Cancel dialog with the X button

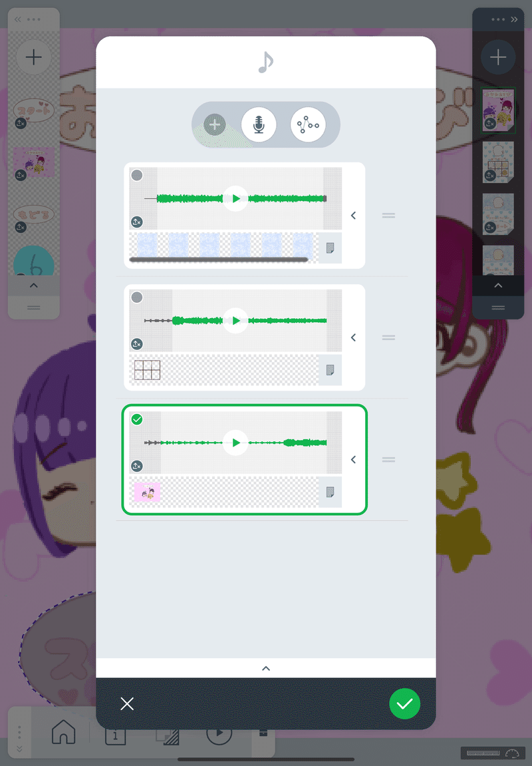(127, 703)
